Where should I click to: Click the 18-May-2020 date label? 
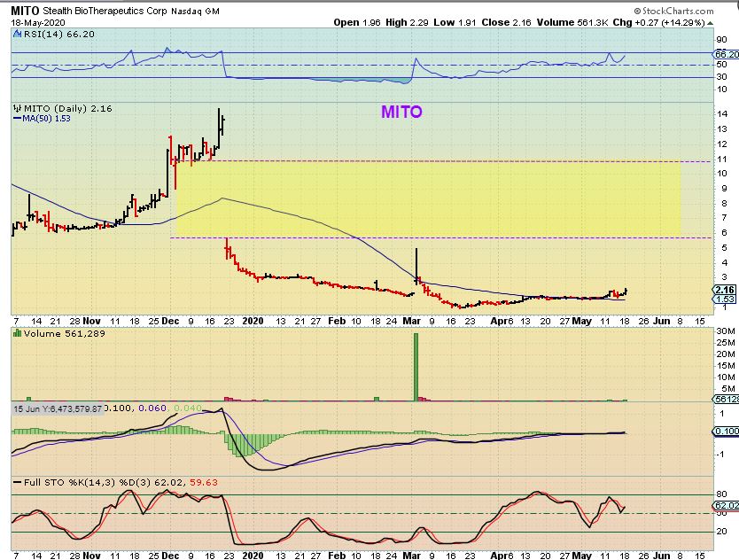[38, 23]
